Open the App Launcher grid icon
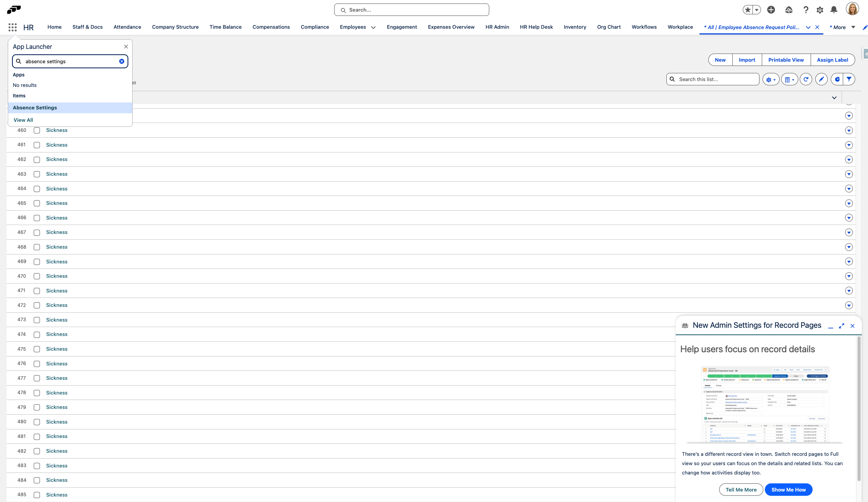Image resolution: width=868 pixels, height=502 pixels. [x=12, y=27]
